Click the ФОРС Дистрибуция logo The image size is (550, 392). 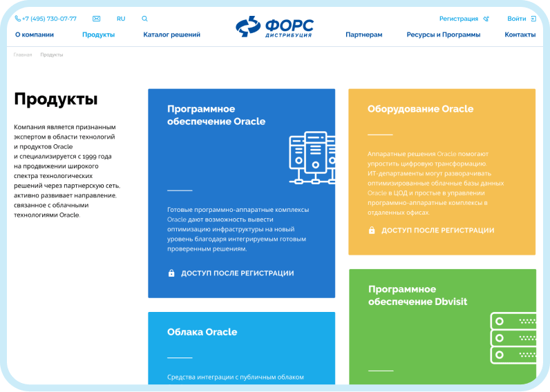(274, 27)
